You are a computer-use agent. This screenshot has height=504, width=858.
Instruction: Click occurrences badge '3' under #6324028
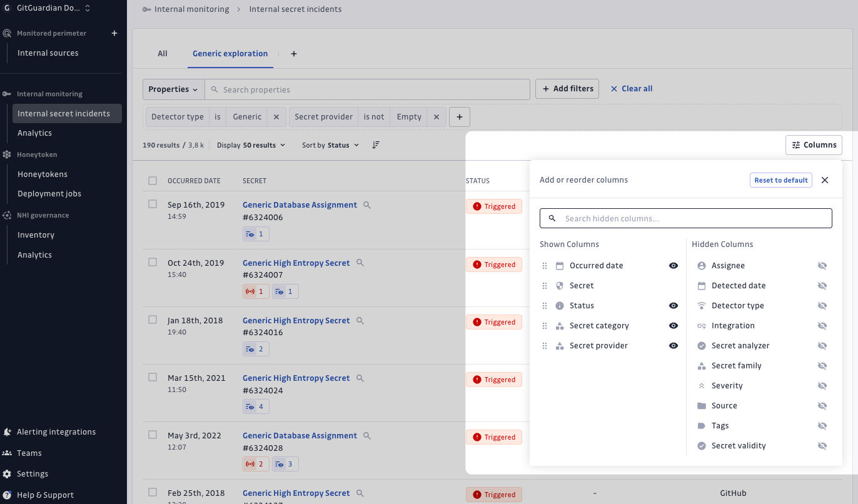[x=285, y=464]
